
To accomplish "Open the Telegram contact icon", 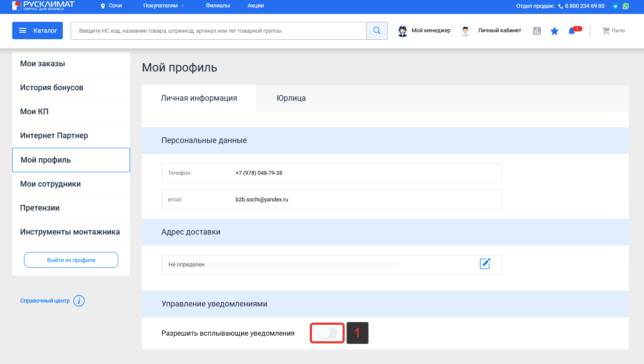I will (x=615, y=6).
